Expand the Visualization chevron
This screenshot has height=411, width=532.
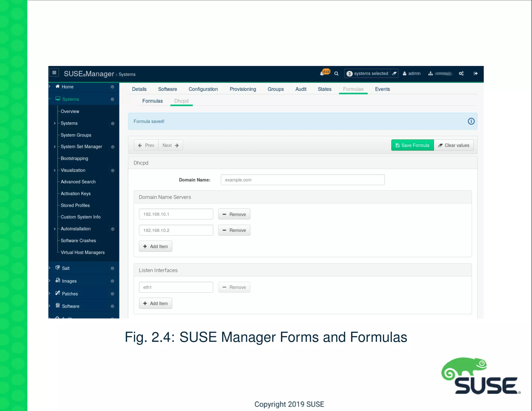(x=55, y=170)
